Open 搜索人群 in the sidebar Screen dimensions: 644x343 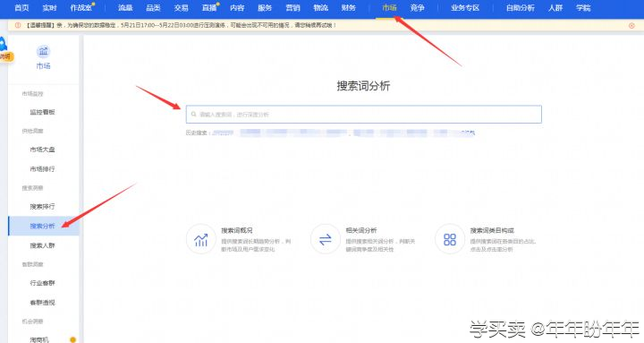pyautogui.click(x=42, y=245)
